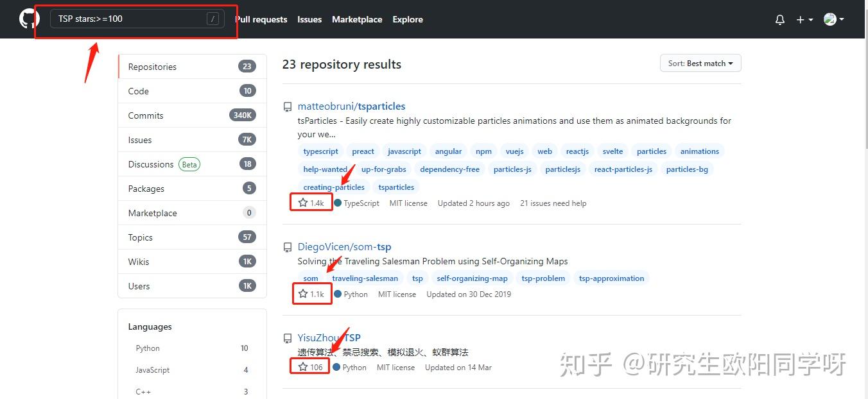868x399 pixels.
Task: Click the repository book icon beside matteobruni/tsparticles
Action: (x=287, y=106)
